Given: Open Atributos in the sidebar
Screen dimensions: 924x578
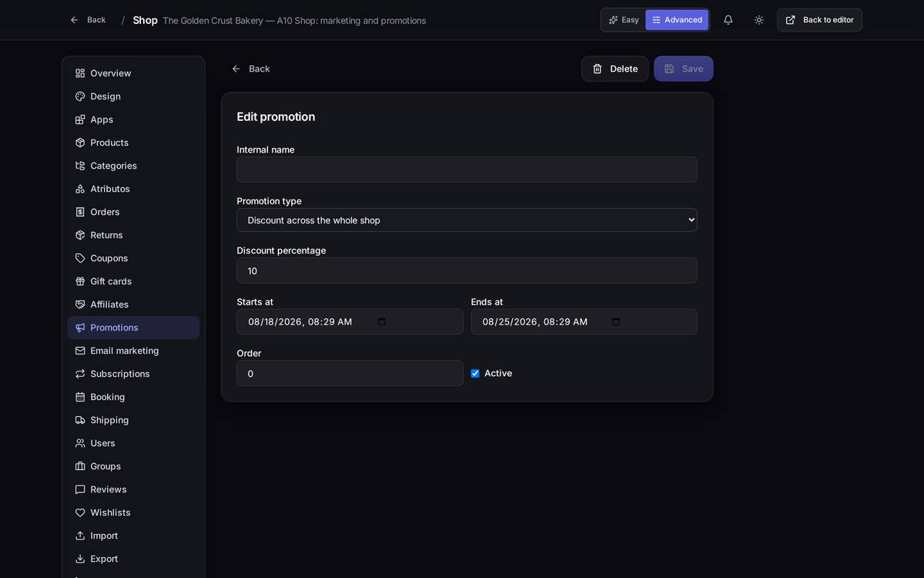Looking at the screenshot, I should pyautogui.click(x=133, y=189).
